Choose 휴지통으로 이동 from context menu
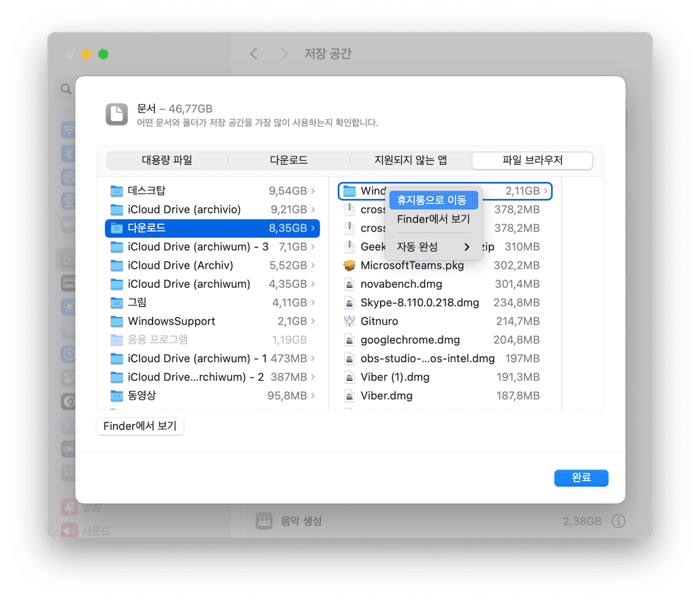Image resolution: width=700 pixels, height=600 pixels. [433, 200]
